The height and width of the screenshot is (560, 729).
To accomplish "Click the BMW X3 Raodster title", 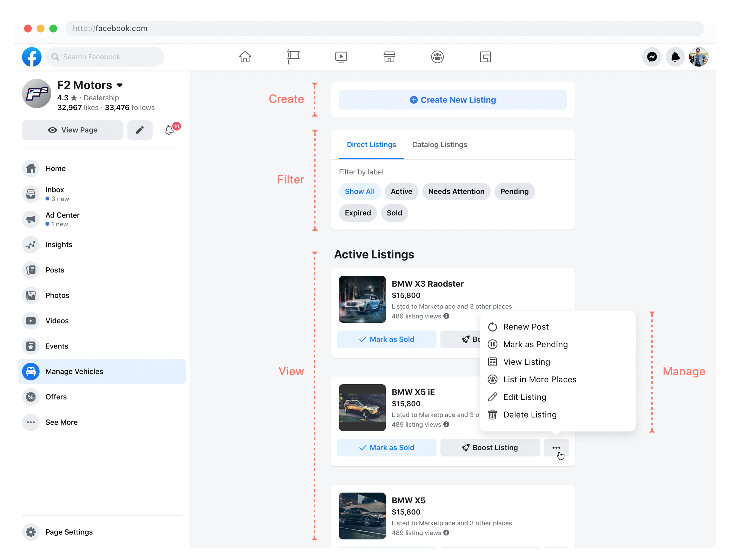I will (x=427, y=284).
